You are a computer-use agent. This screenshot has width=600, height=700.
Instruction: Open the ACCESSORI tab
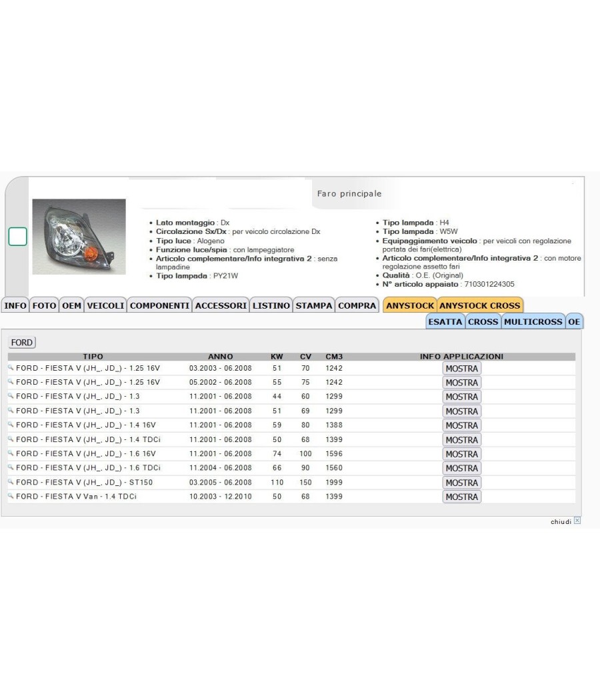[x=221, y=305]
